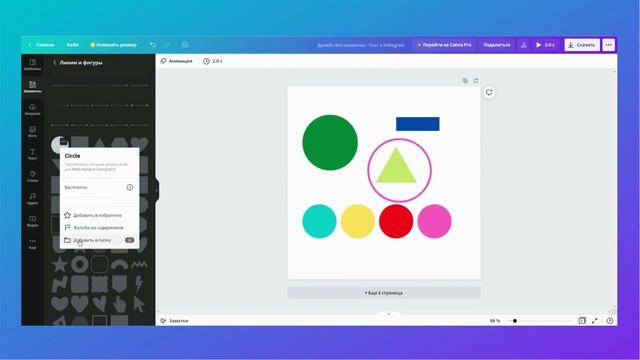The image size is (640, 360).
Task: Click the Анимация button
Action: pos(176,61)
